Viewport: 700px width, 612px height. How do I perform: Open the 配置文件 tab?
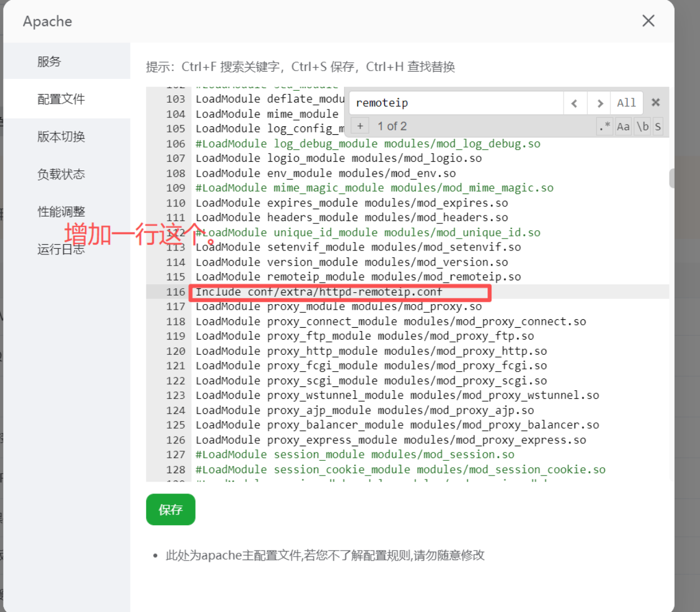pyautogui.click(x=67, y=99)
